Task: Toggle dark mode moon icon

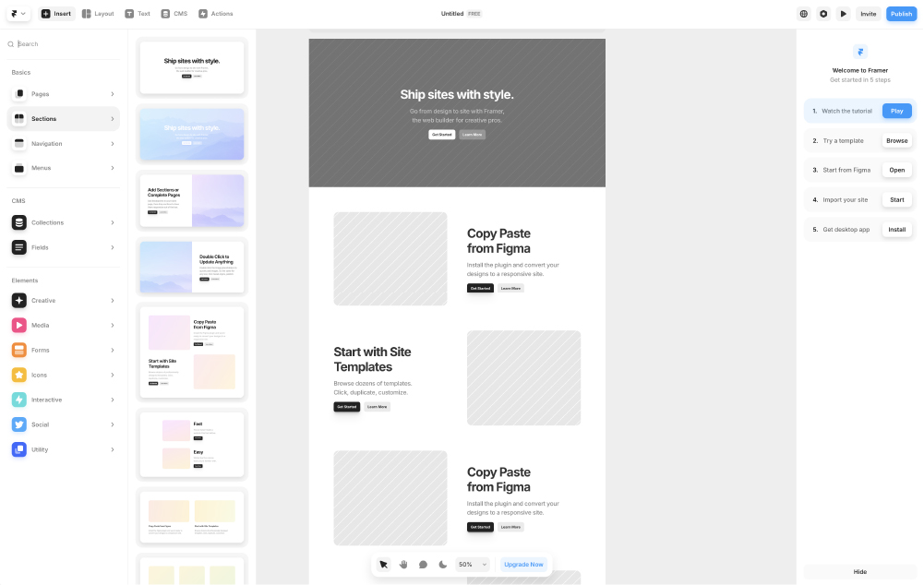Action: point(443,565)
